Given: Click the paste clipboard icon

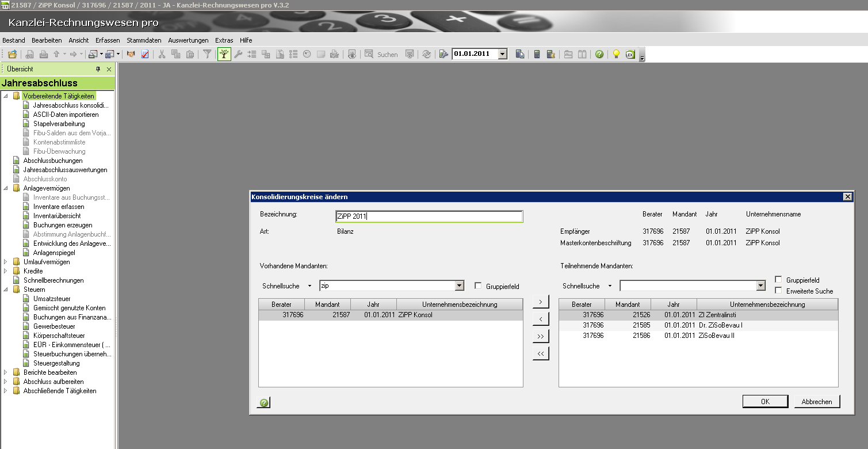Looking at the screenshot, I should [x=190, y=54].
